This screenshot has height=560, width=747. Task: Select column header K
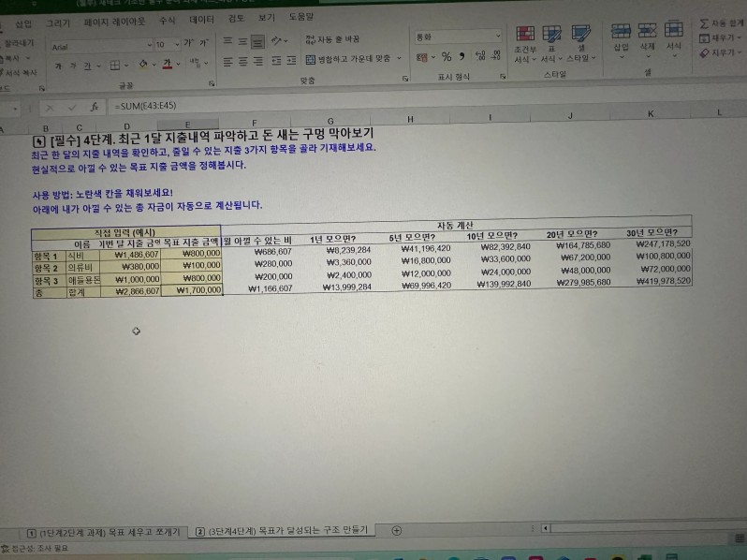tap(651, 113)
